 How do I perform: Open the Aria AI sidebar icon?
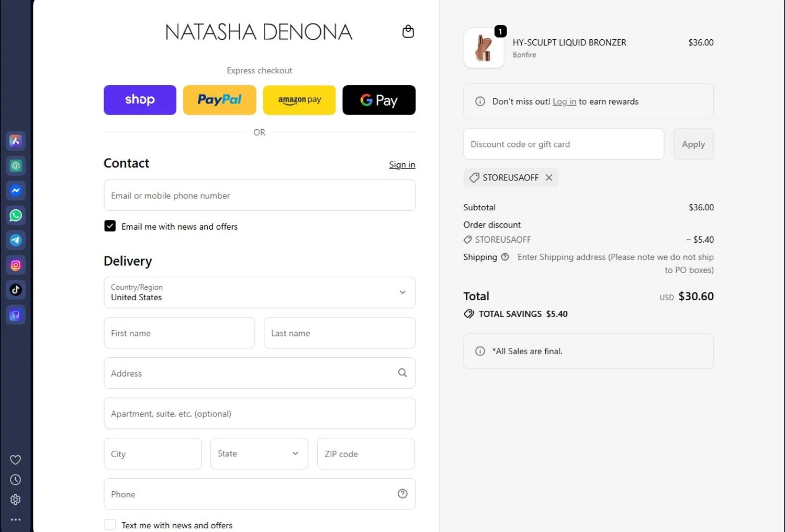pos(16,141)
